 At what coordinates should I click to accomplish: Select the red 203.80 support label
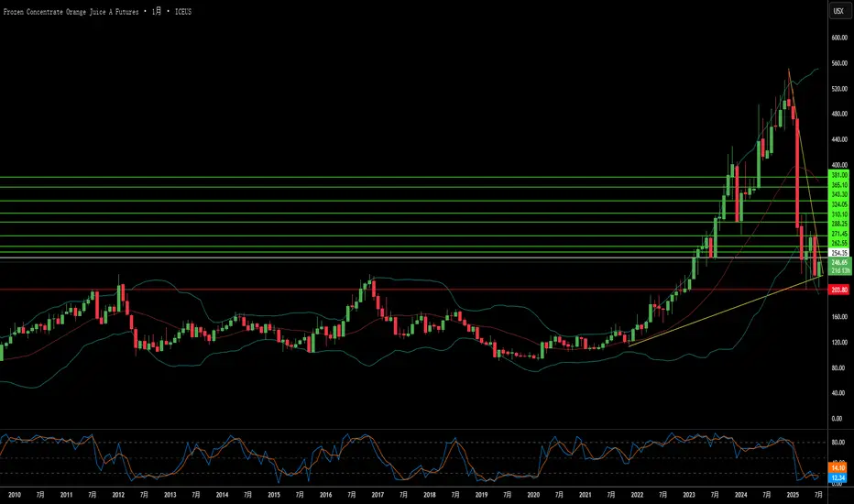(838, 290)
